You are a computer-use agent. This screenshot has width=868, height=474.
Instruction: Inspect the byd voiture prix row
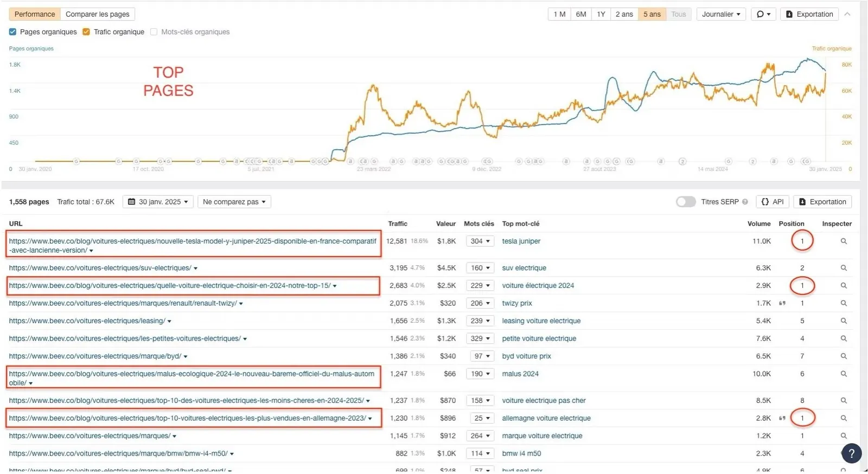click(x=844, y=356)
